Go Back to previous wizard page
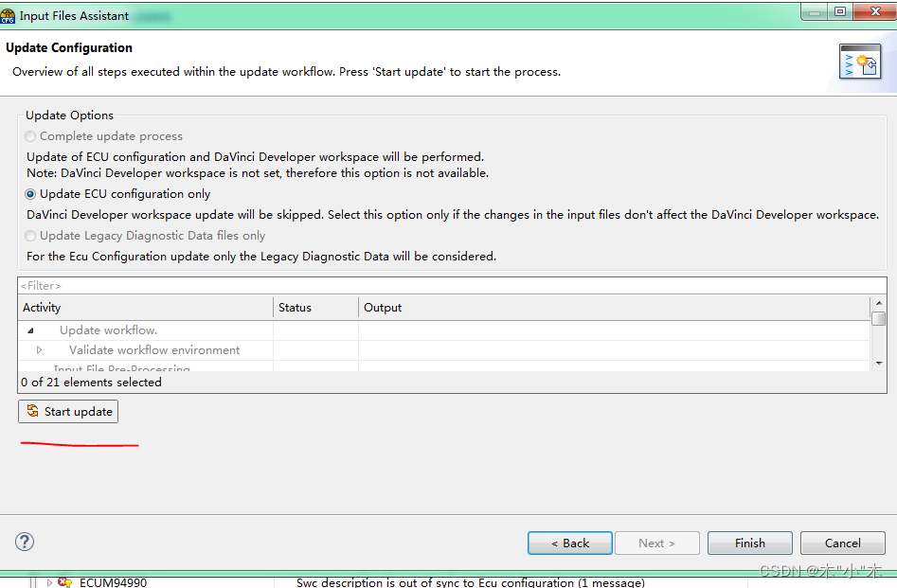897x588 pixels. click(570, 543)
